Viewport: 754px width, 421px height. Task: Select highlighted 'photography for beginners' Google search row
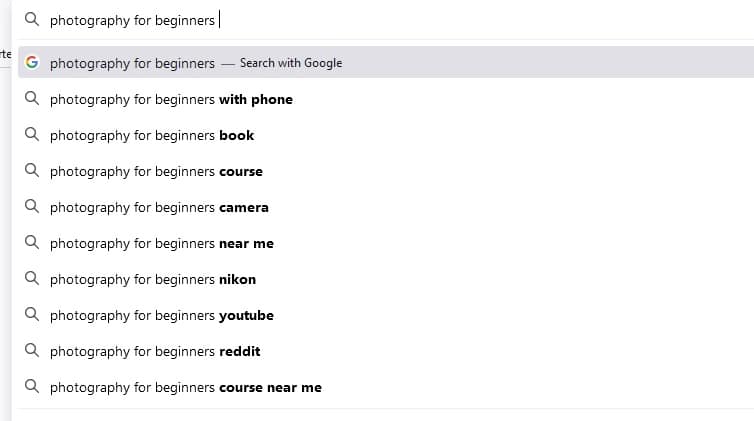(386, 62)
